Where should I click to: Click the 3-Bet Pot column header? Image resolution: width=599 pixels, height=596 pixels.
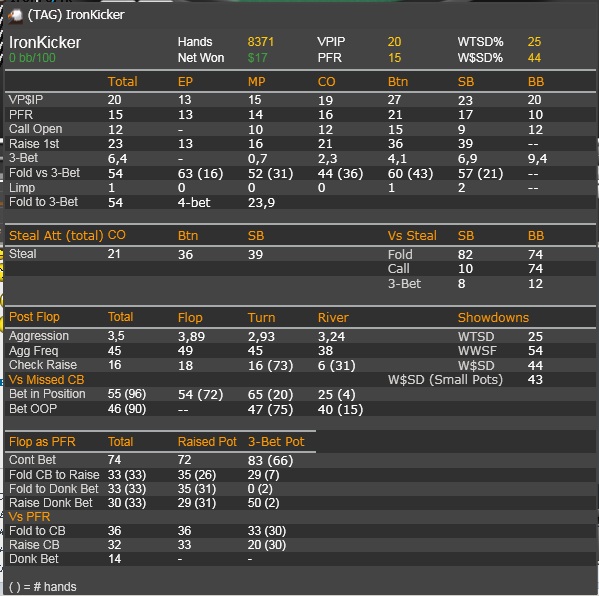[276, 442]
